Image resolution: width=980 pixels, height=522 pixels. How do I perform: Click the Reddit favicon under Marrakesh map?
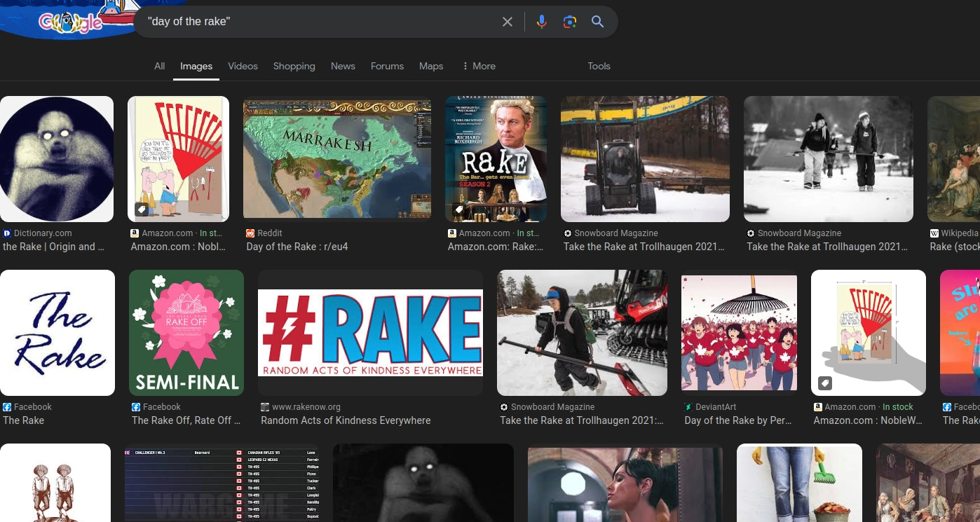pyautogui.click(x=250, y=233)
